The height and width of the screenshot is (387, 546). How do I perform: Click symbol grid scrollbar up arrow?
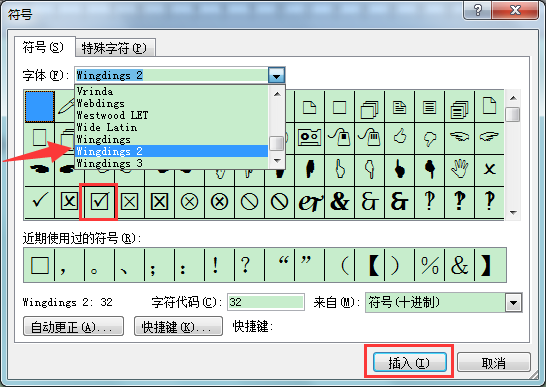point(513,98)
